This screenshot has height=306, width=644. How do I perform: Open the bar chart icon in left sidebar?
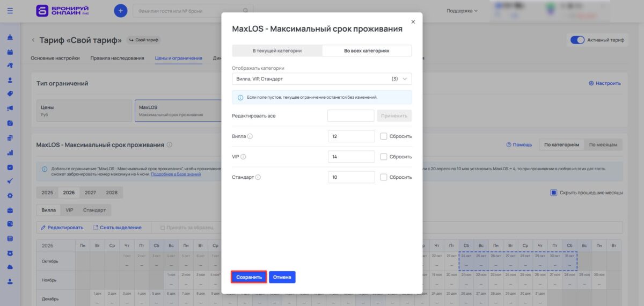[x=10, y=152]
